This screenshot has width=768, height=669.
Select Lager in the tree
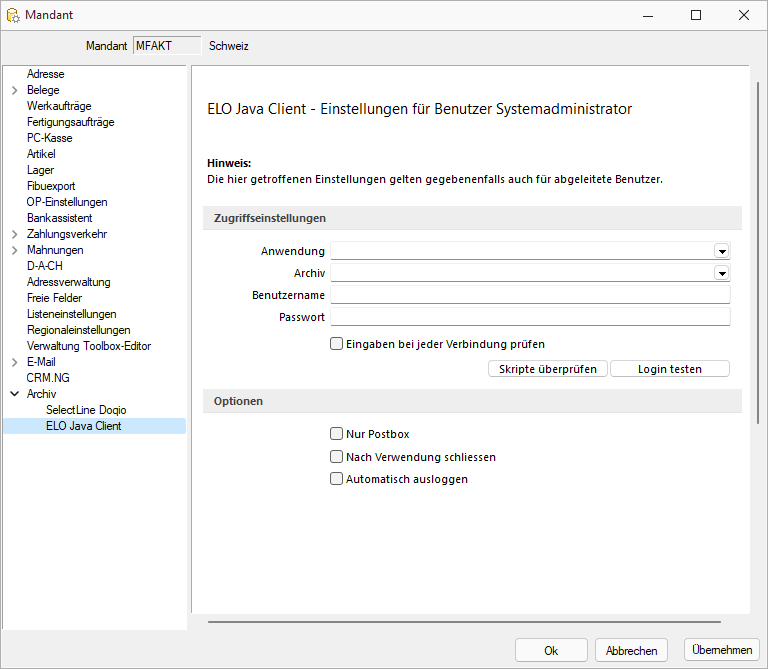pyautogui.click(x=40, y=170)
